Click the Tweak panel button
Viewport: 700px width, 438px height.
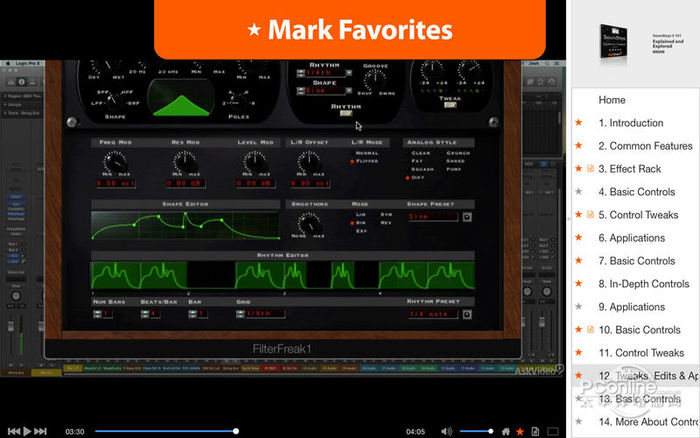pos(450,105)
